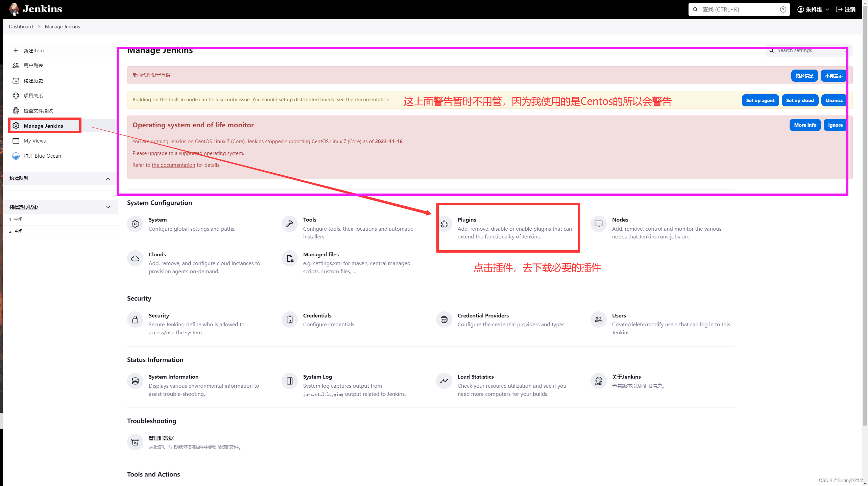Click the Users people icon

click(599, 319)
